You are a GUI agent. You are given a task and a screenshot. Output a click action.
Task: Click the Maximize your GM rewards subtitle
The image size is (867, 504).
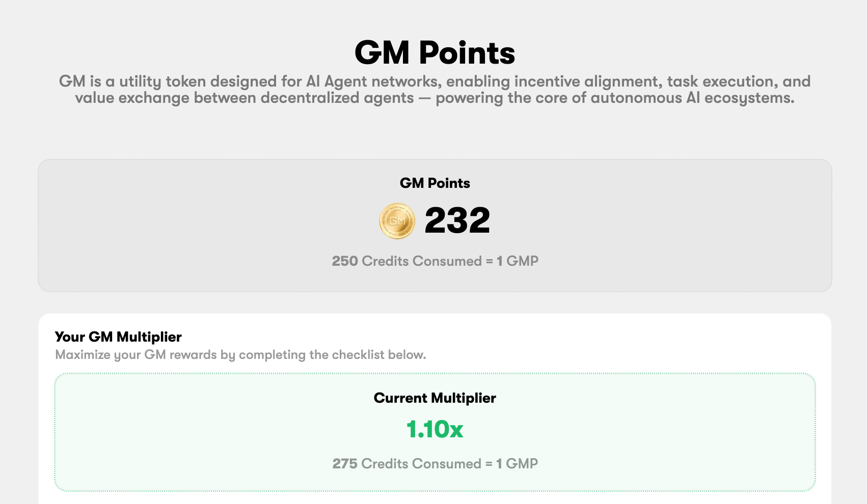[x=240, y=355]
